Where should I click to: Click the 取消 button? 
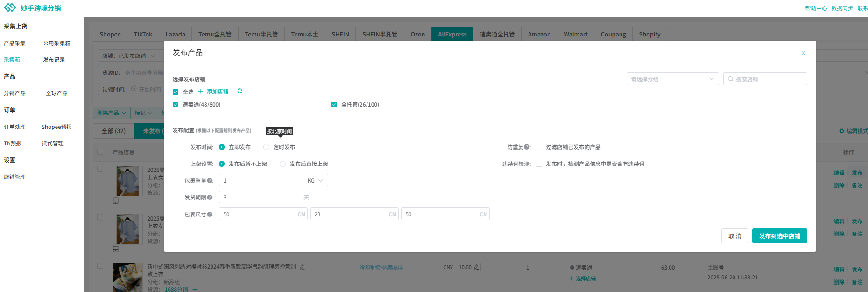coord(734,236)
